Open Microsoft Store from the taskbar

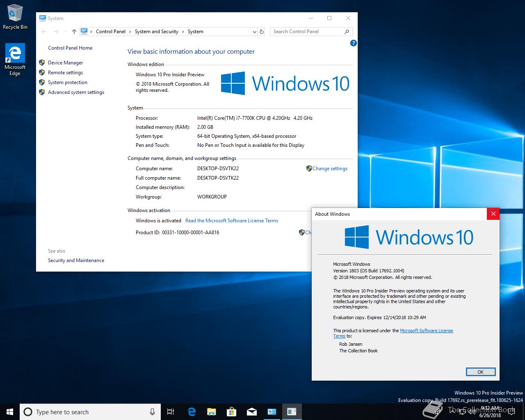coord(231,412)
